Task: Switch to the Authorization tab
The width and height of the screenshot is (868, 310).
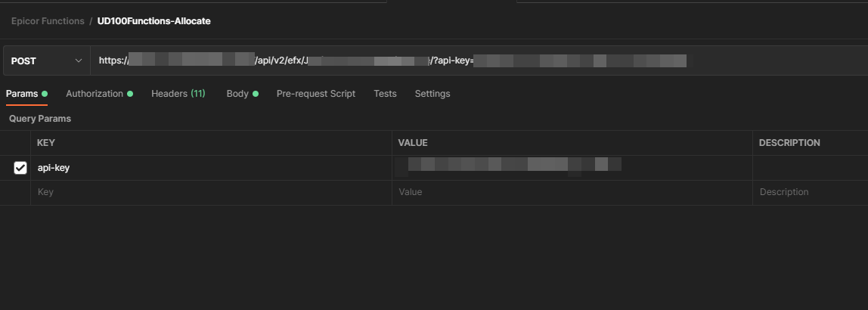Action: (x=95, y=94)
